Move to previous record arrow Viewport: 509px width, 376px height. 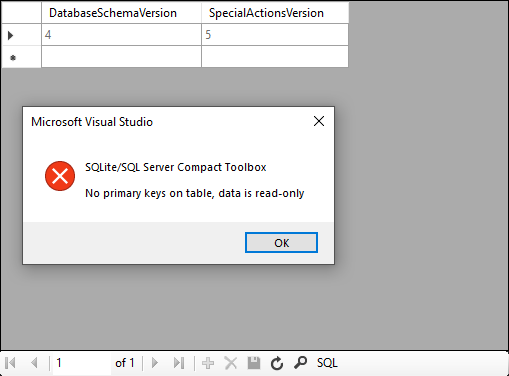pyautogui.click(x=34, y=363)
